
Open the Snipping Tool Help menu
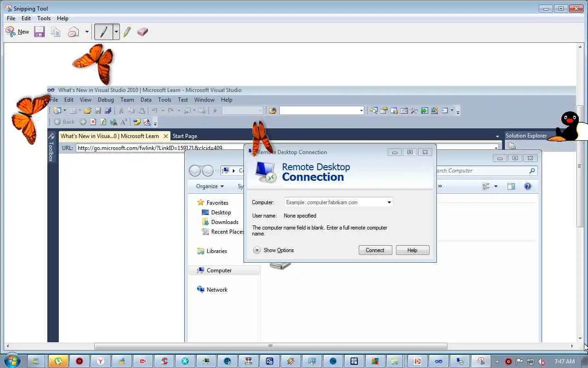coord(62,18)
